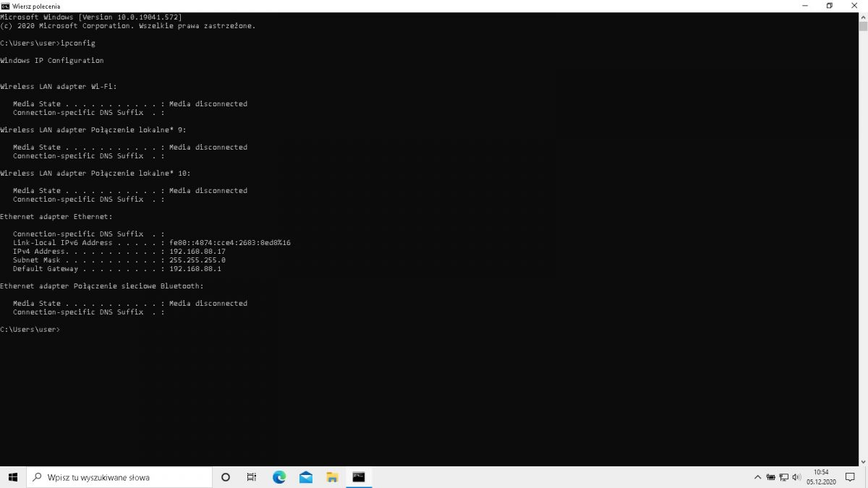Click 'Połączenie lokalne* 9' adapter line
The image size is (868, 488).
93,130
